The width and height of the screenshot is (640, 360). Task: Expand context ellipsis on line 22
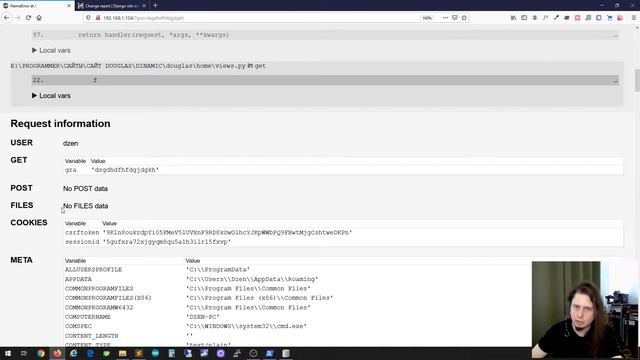pyautogui.click(x=616, y=81)
